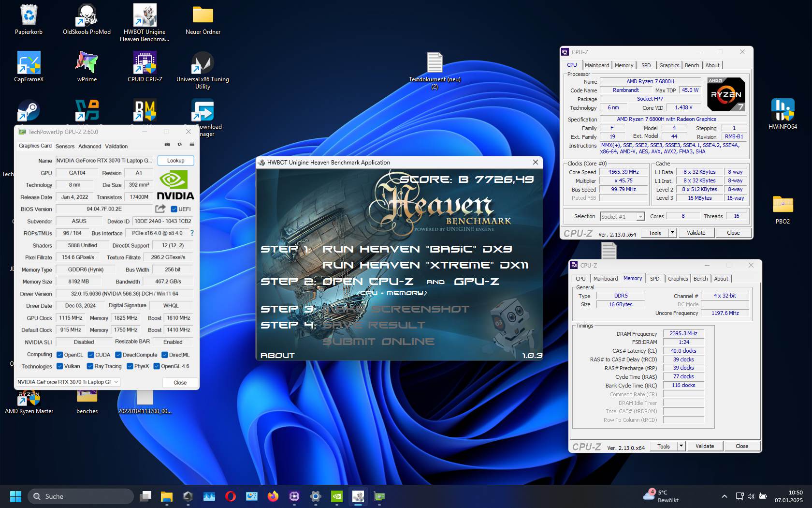Click RUN HEAVEN "BASIC" DX9
812x508 pixels.
point(417,249)
